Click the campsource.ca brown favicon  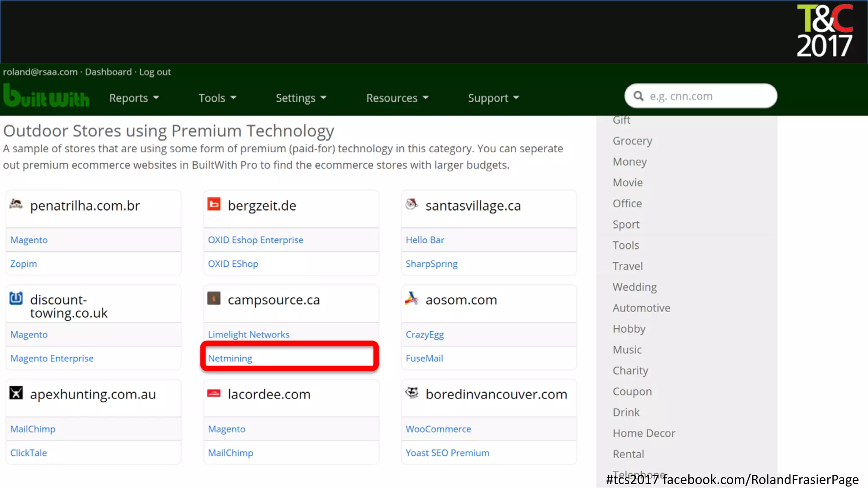click(x=214, y=299)
